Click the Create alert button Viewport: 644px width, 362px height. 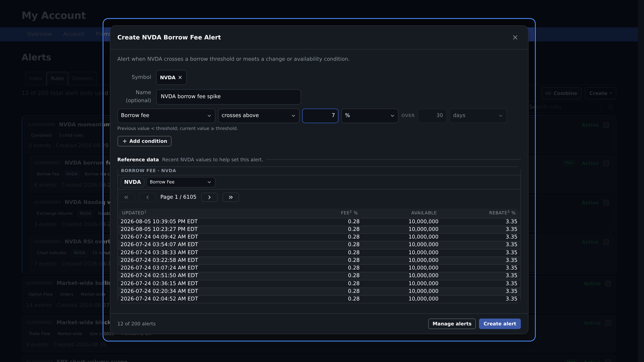500,324
